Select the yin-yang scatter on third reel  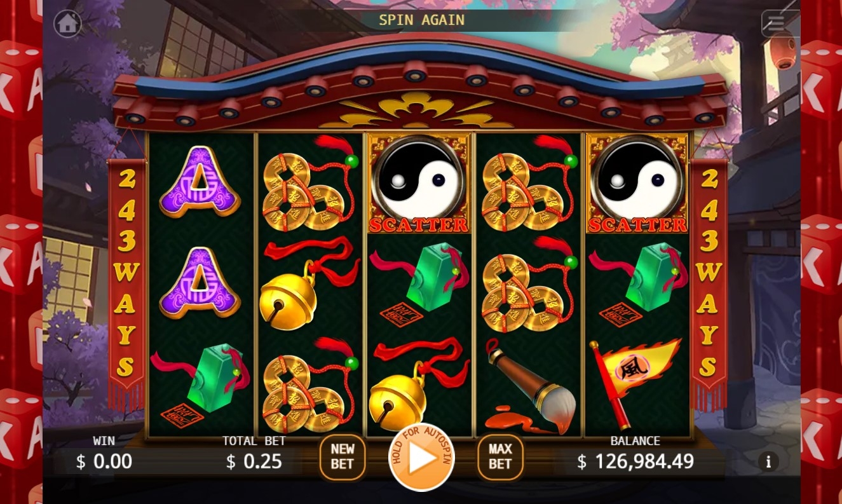pyautogui.click(x=418, y=184)
